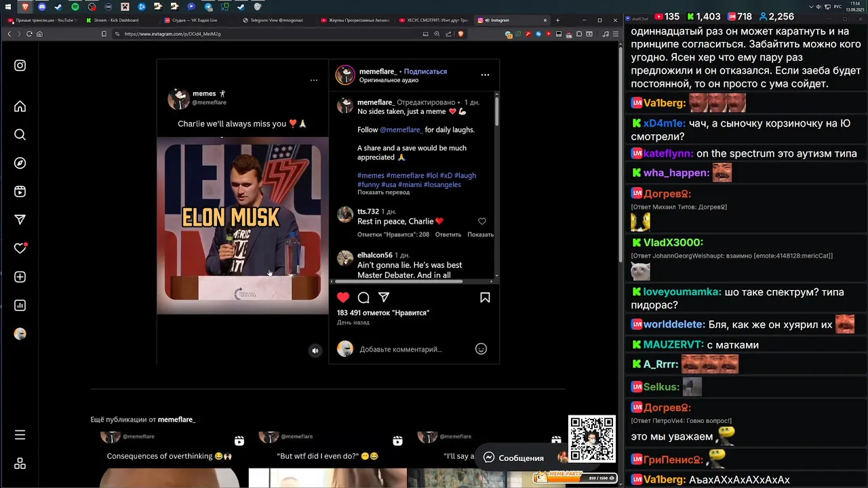The height and width of the screenshot is (488, 868).
Task: Click the Brave Shields icon in address bar
Action: (x=461, y=34)
